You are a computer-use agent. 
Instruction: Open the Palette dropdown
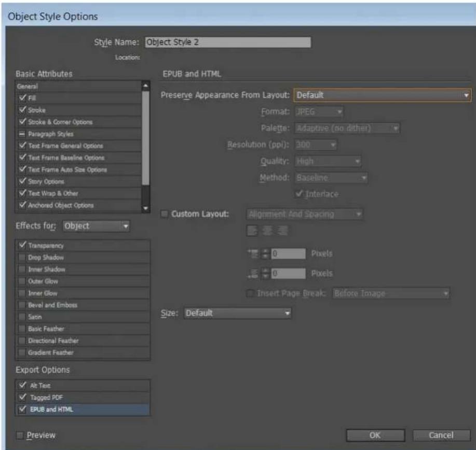point(347,128)
